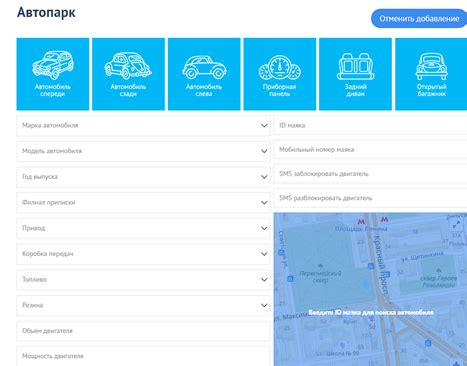Expand the 'Филиал приписки' dropdown

[x=143, y=203]
